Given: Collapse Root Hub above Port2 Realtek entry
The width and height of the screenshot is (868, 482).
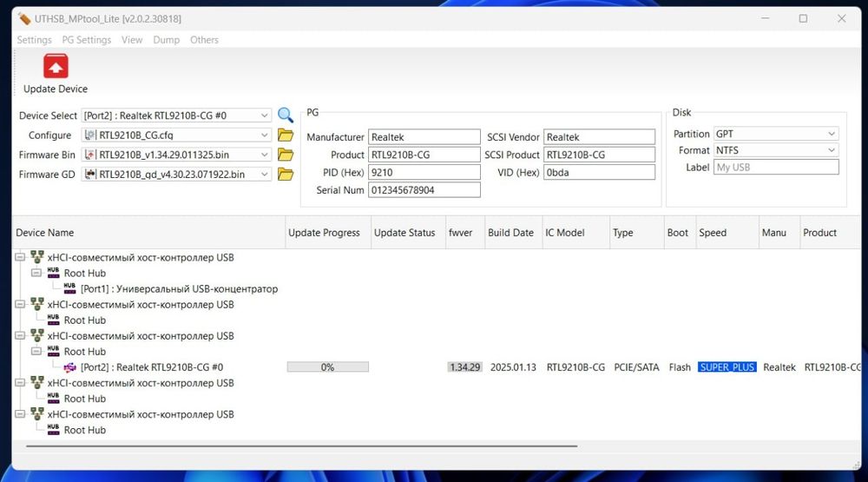Looking at the screenshot, I should pos(36,351).
